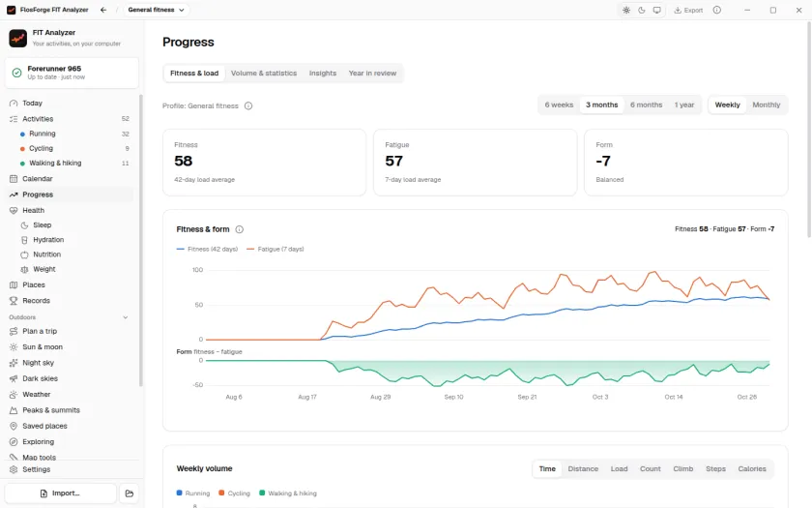Click the Export button
This screenshot has width=812, height=508.
[688, 10]
